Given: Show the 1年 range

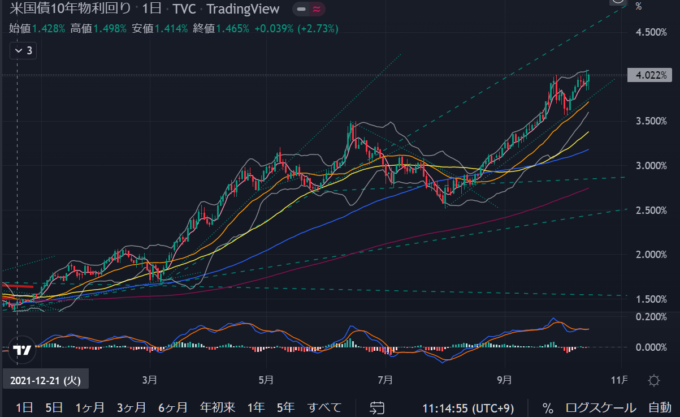Looking at the screenshot, I should [x=256, y=408].
